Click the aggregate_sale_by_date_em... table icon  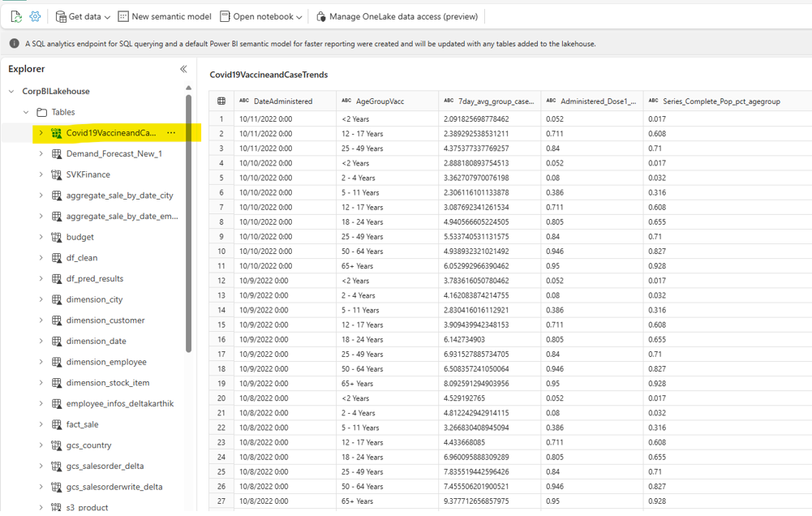(x=57, y=216)
